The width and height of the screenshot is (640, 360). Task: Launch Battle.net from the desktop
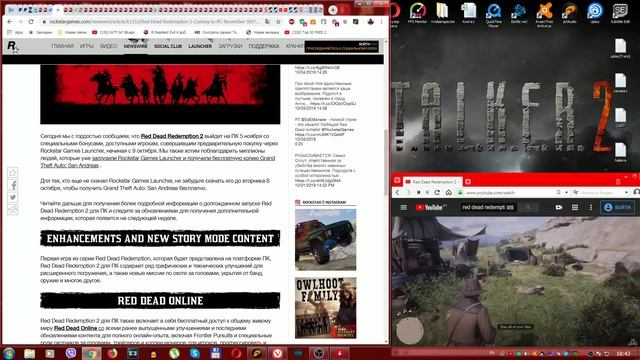[519, 13]
